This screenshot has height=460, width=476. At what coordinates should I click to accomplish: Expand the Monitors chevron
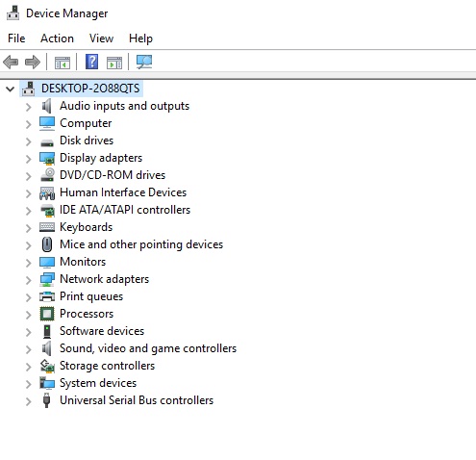[x=29, y=263]
